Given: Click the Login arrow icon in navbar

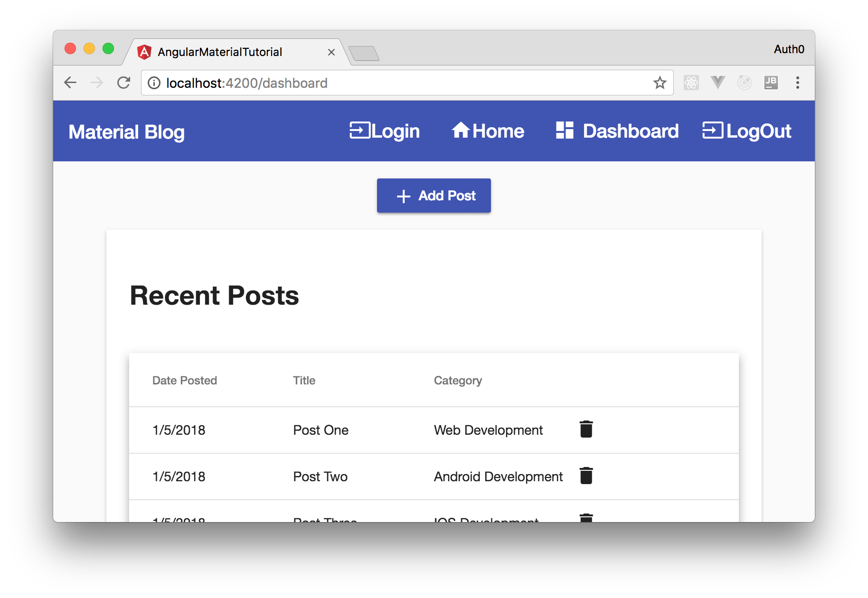Looking at the screenshot, I should (x=360, y=131).
